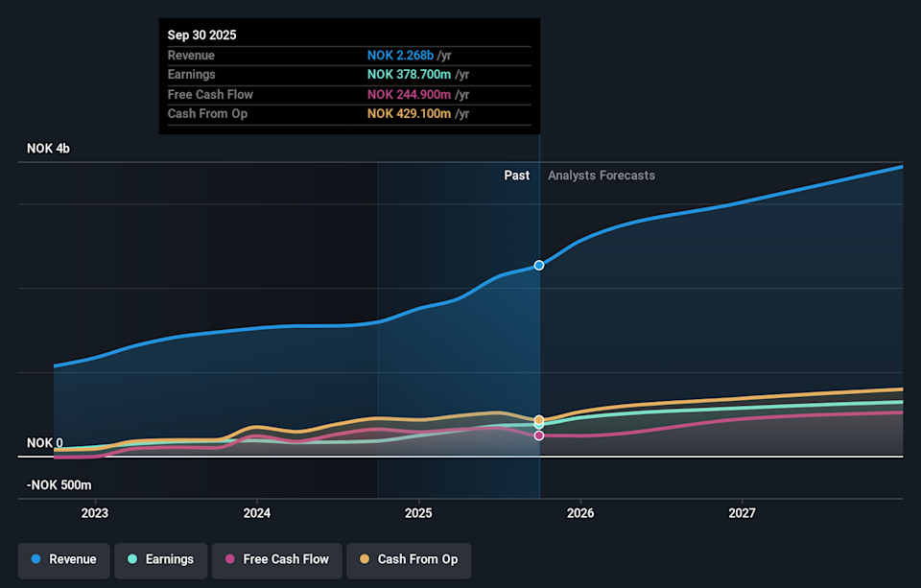Select the Analysts Forecasts section label
The image size is (921, 588).
coord(602,176)
